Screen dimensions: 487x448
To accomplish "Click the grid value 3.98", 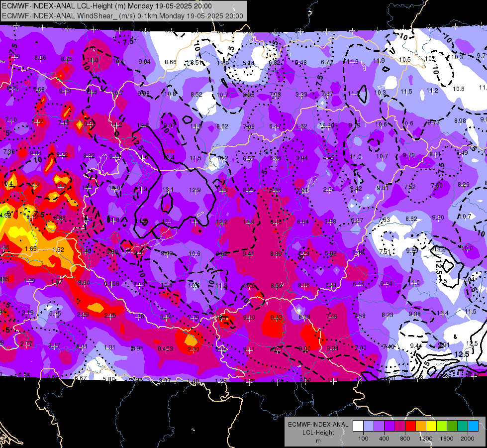I will 330,221.
